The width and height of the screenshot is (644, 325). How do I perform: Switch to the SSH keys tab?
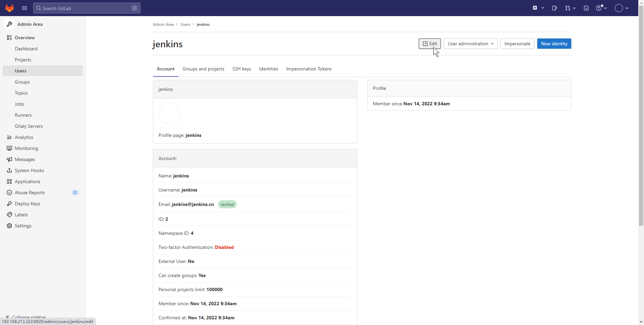[x=241, y=69]
